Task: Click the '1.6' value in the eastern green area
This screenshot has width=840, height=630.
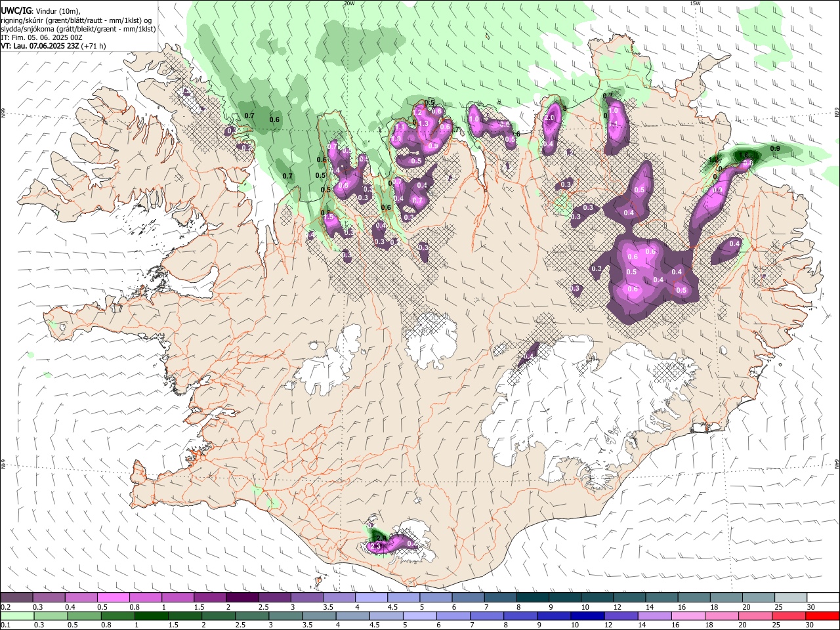Action: click(744, 156)
